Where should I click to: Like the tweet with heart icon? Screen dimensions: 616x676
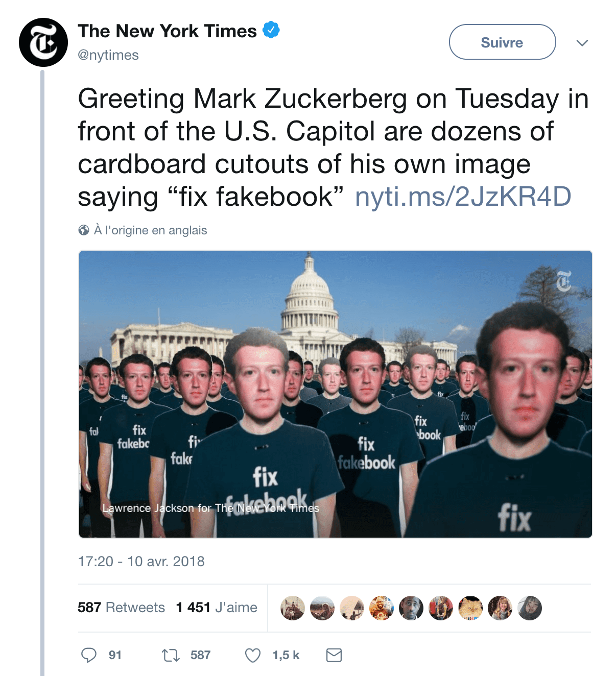point(253,655)
